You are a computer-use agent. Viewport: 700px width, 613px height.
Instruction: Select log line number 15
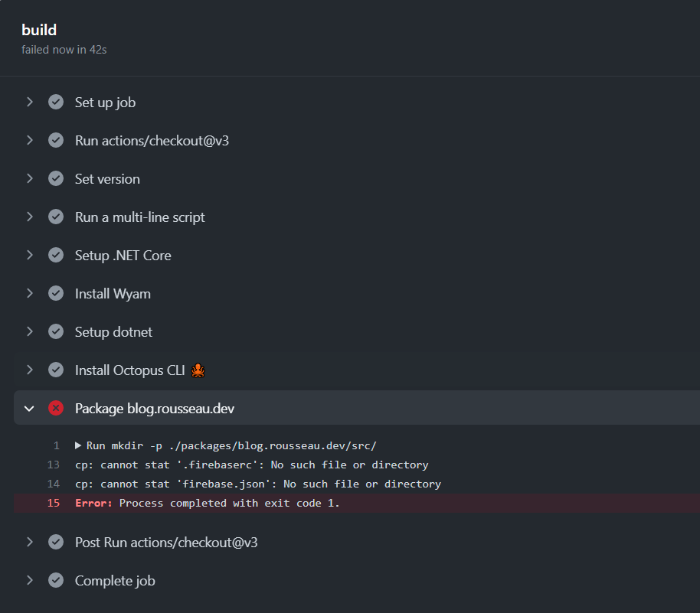coord(53,503)
